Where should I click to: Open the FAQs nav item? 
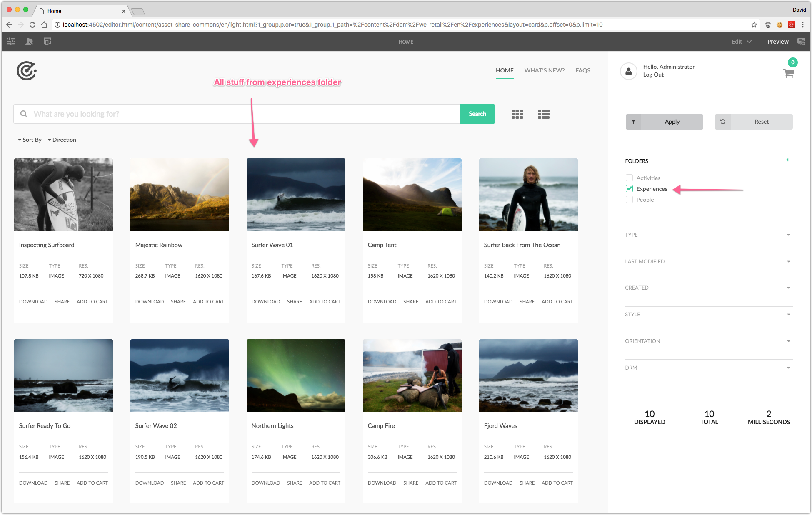click(x=582, y=70)
